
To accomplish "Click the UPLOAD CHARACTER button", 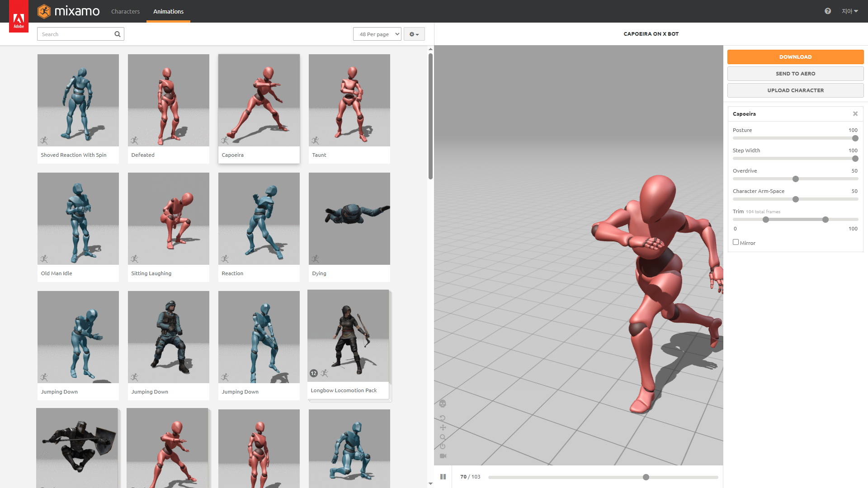I will tap(795, 90).
